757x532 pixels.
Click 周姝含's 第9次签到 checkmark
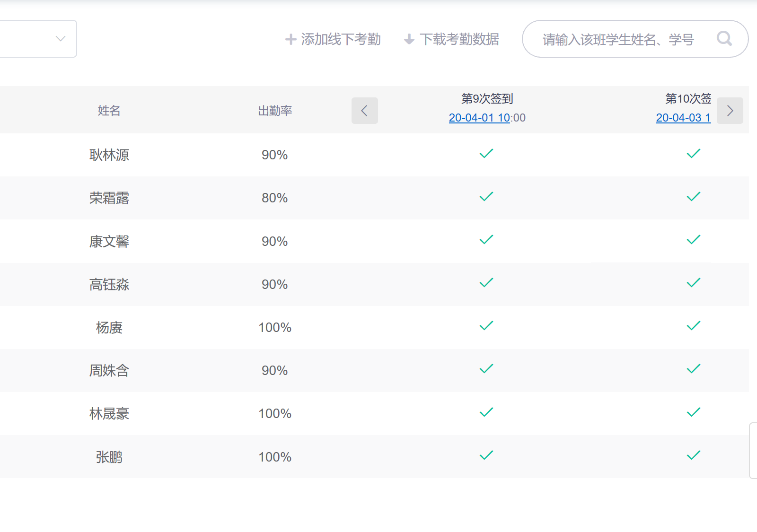point(486,369)
